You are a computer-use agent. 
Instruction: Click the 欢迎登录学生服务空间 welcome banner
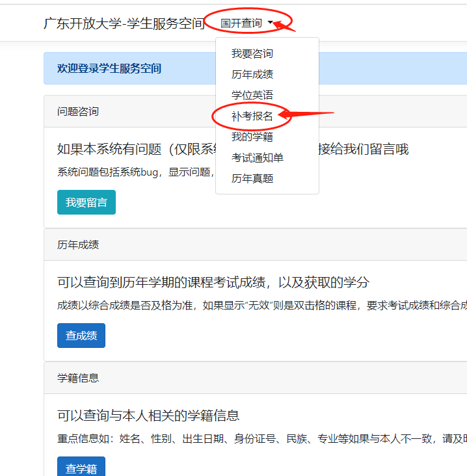(x=109, y=68)
